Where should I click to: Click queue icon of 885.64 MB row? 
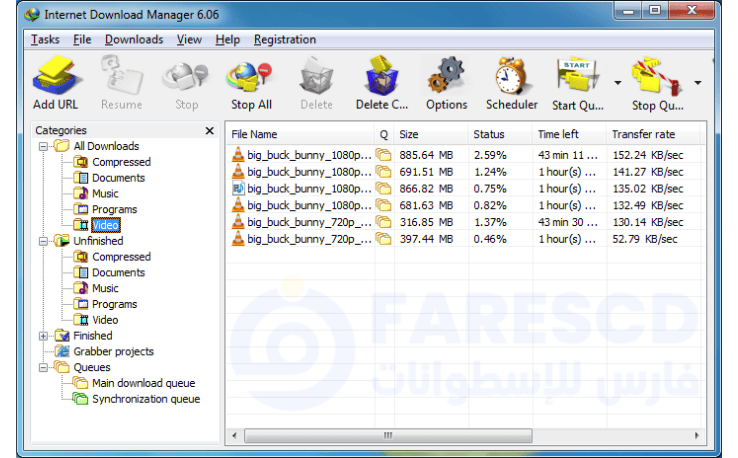[384, 155]
